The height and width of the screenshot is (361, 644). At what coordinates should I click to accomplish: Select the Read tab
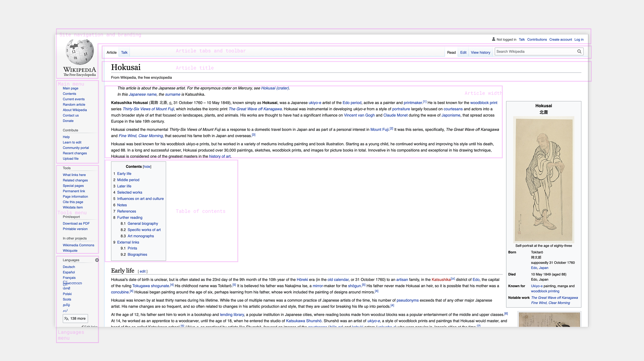(451, 52)
